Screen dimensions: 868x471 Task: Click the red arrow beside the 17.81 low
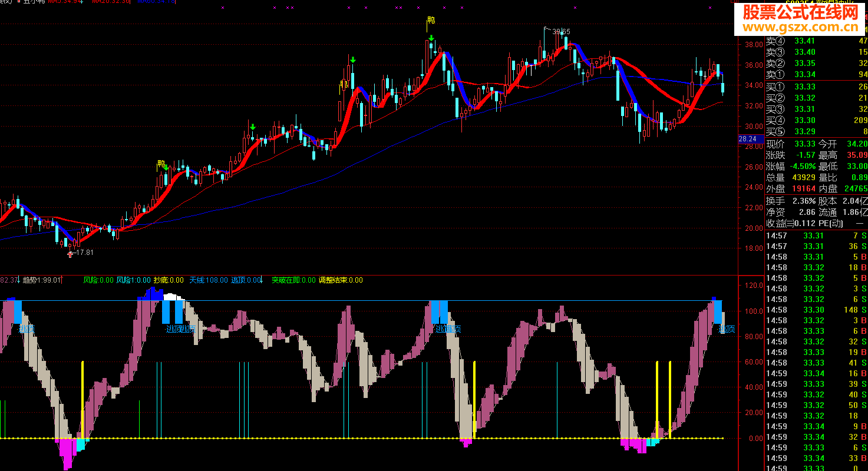71,254
